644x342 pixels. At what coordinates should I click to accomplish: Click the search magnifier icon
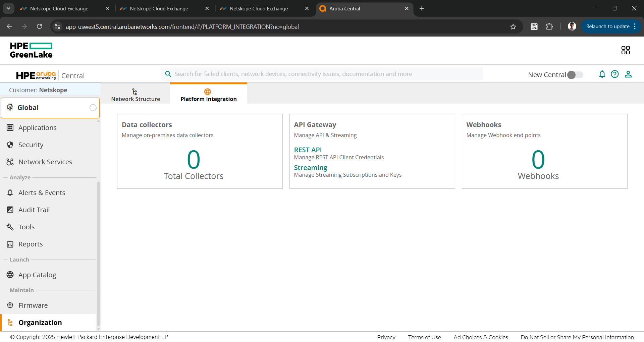coord(168,74)
